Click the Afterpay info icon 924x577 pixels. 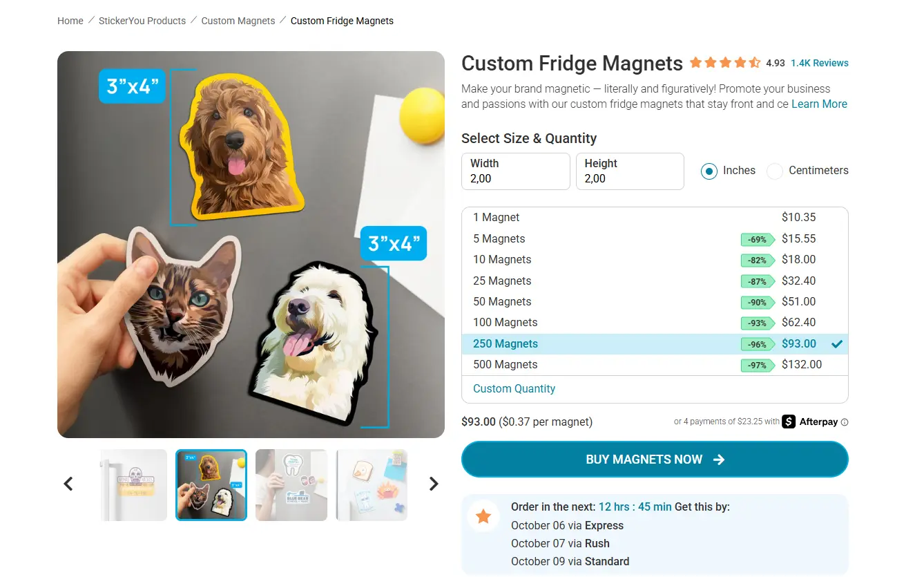point(845,422)
